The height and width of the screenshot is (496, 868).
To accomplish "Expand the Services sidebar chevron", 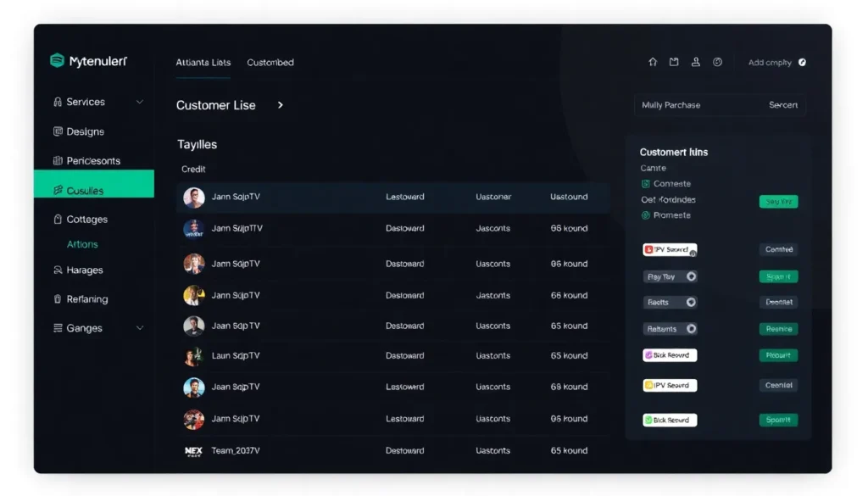I will (x=140, y=102).
